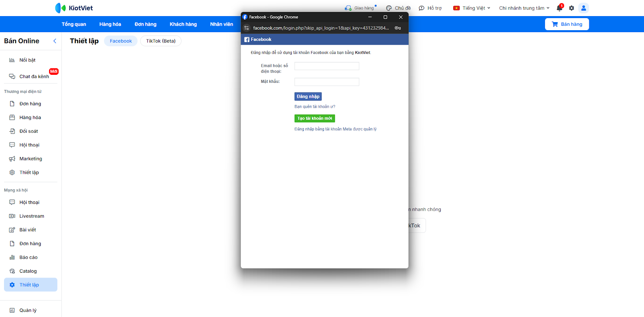Collapse the Bán Online sidebar
Screen dimensions: 644x317
55,41
